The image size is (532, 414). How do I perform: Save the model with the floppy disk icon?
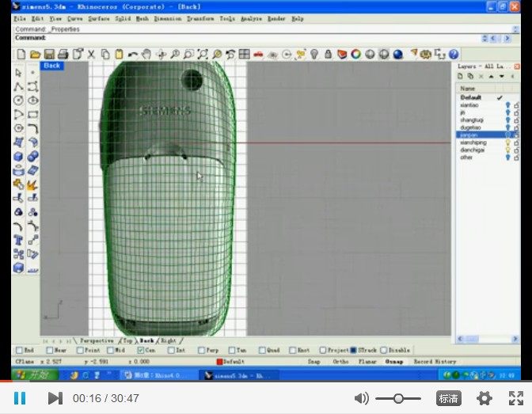tap(49, 55)
